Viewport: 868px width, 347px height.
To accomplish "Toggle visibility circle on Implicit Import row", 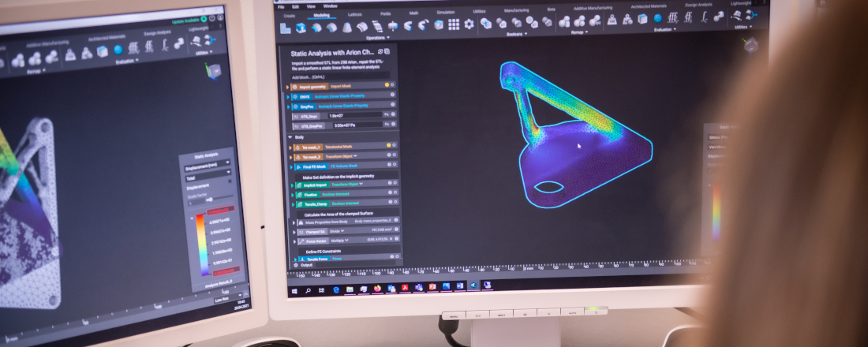I will 396,183.
